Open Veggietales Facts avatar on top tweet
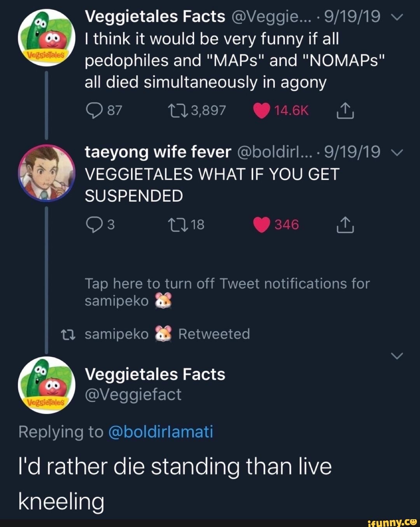This screenshot has width=420, height=527. (46, 38)
